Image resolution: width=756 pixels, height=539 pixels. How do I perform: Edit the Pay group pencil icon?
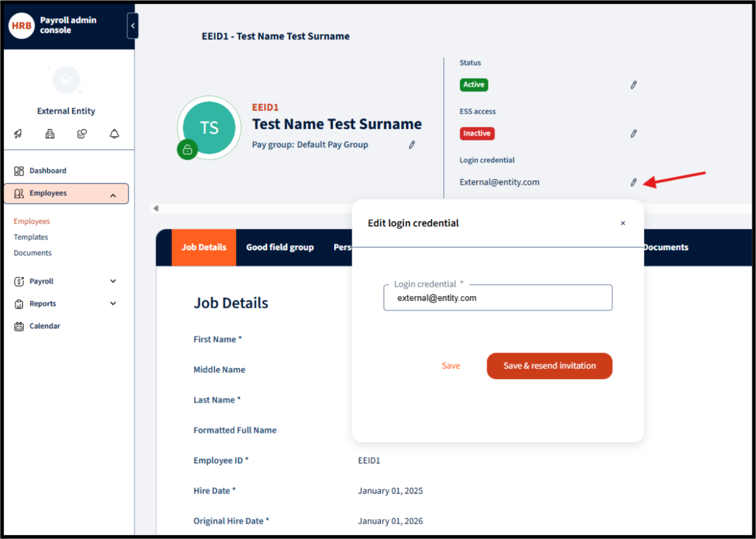[412, 144]
